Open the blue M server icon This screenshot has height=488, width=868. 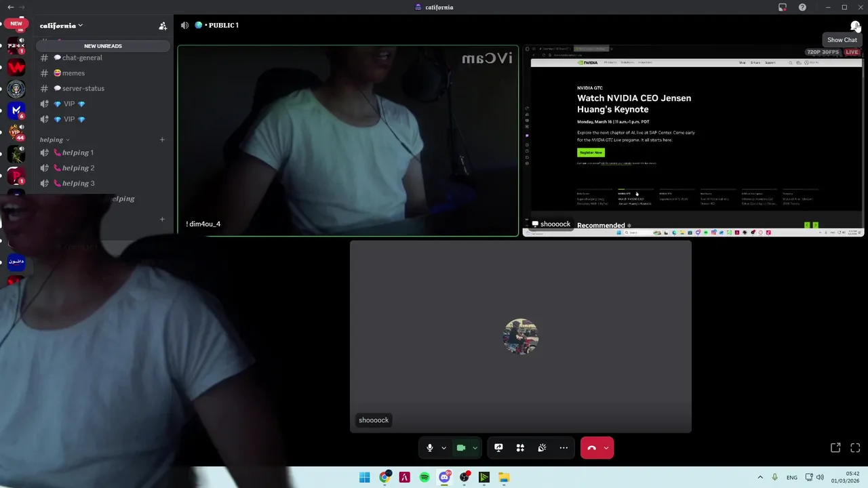tap(16, 110)
